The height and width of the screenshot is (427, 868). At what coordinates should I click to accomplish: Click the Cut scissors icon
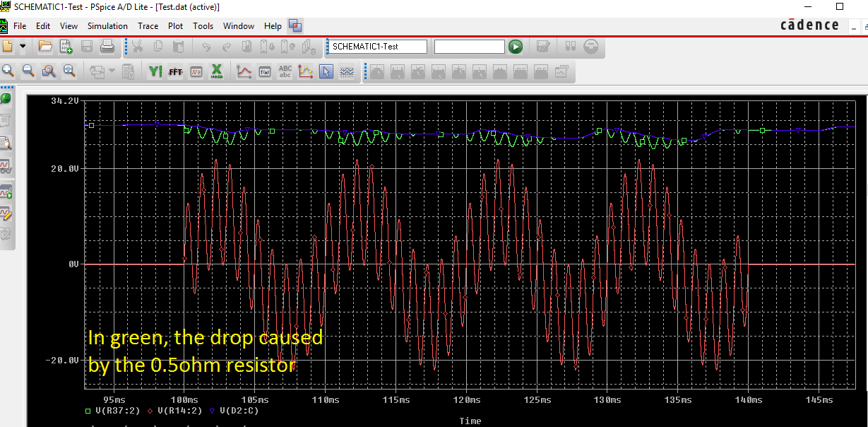click(138, 47)
